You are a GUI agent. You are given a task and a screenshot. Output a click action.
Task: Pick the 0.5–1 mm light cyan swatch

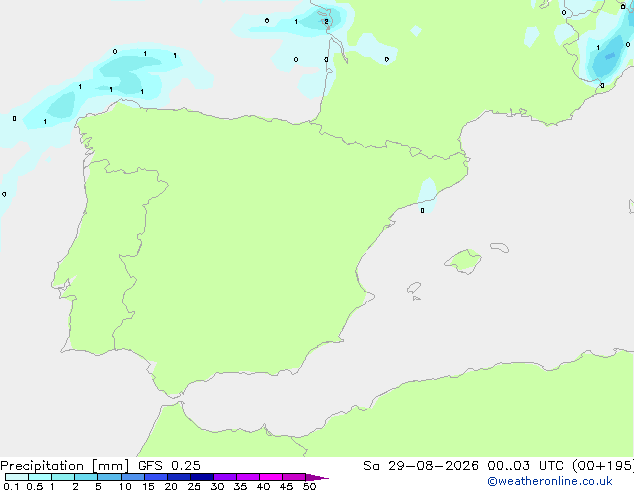(x=40, y=477)
